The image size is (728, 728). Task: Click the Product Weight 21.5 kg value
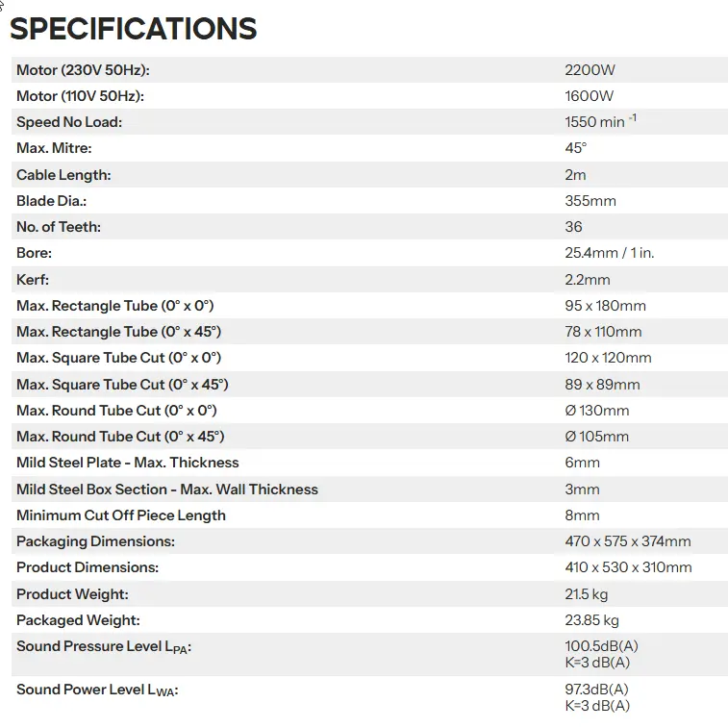(x=586, y=594)
